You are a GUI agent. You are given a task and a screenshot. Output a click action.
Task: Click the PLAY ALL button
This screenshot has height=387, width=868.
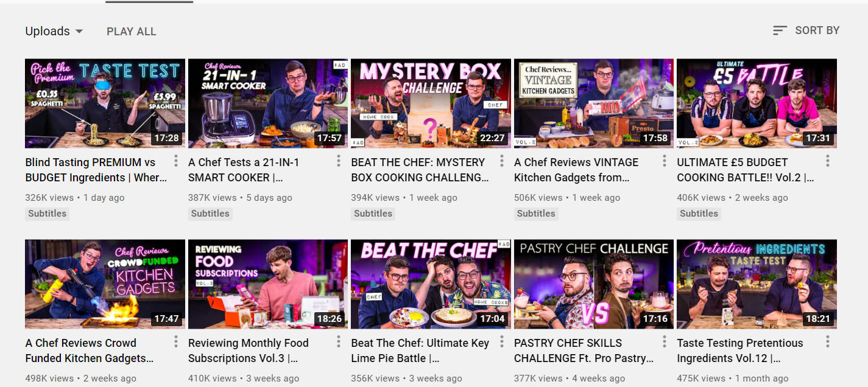[x=132, y=32]
